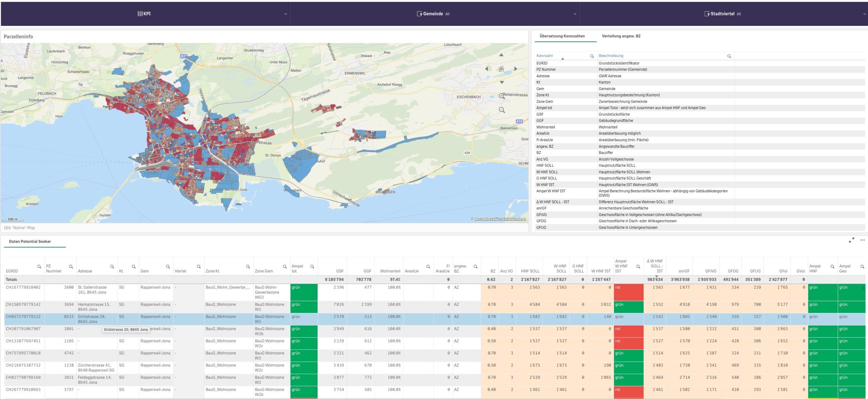Open the Stadtviertel filter dropdown
Viewport: 868px width, 399px height.
pos(724,14)
